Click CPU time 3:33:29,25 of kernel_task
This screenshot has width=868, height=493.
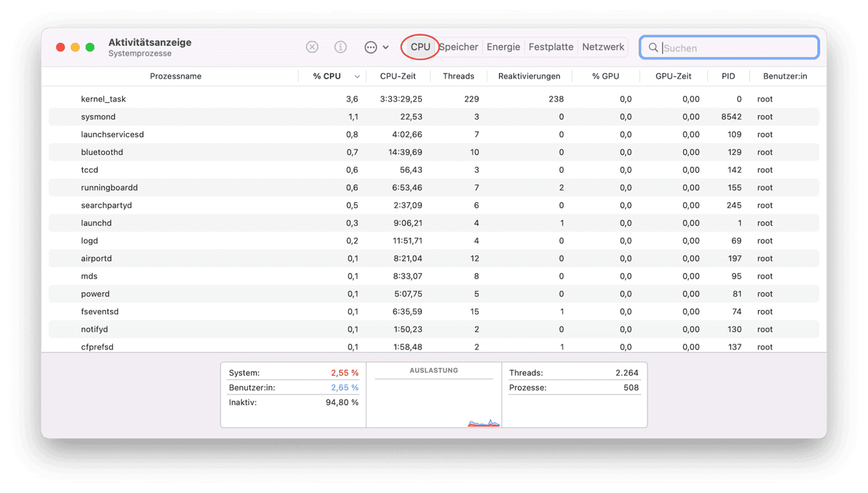pos(400,99)
